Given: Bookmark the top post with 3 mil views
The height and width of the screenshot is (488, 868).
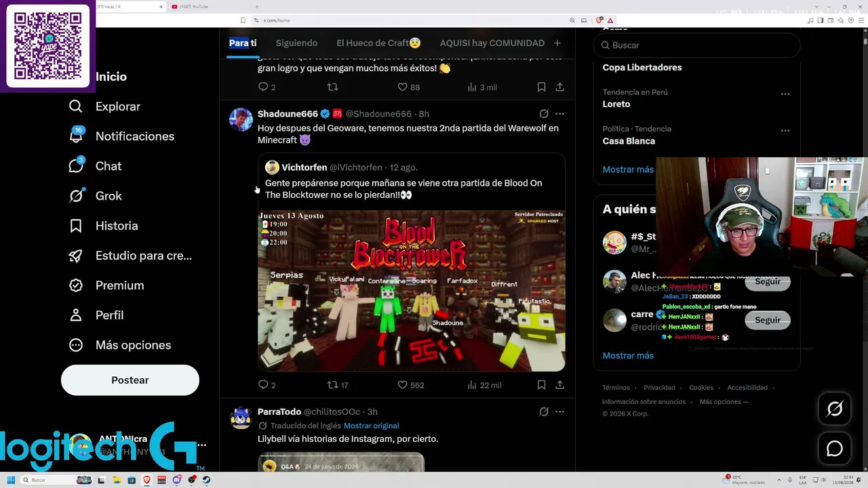Looking at the screenshot, I should [541, 87].
